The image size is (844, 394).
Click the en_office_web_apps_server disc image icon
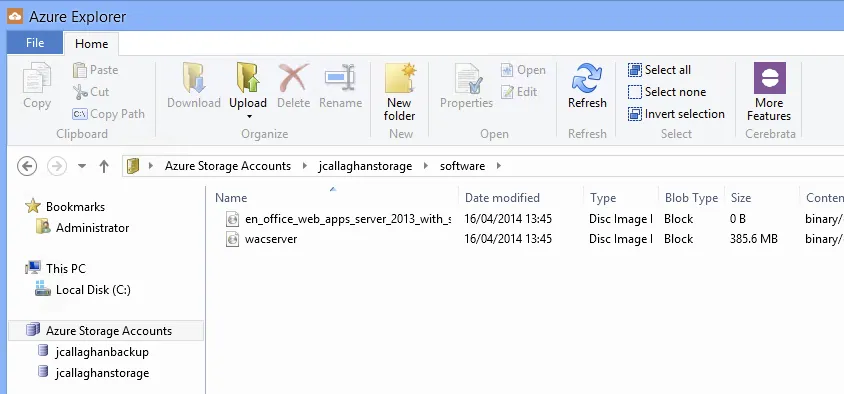(x=233, y=219)
